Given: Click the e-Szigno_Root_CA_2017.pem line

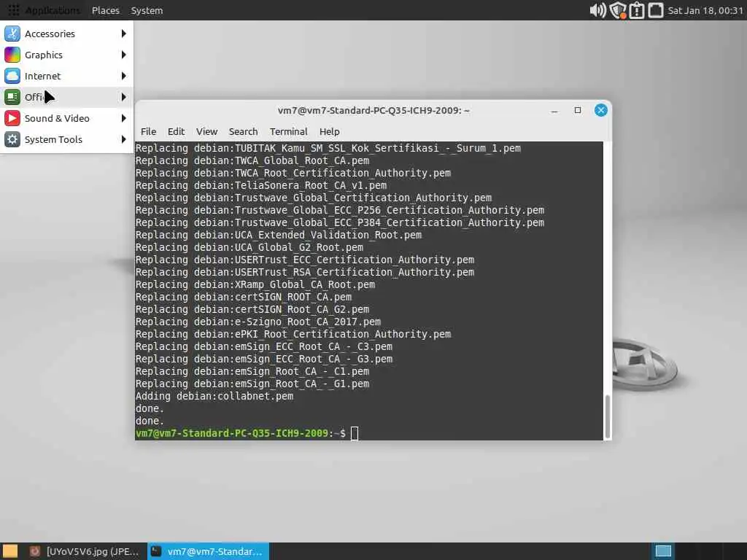Looking at the screenshot, I should coord(258,322).
